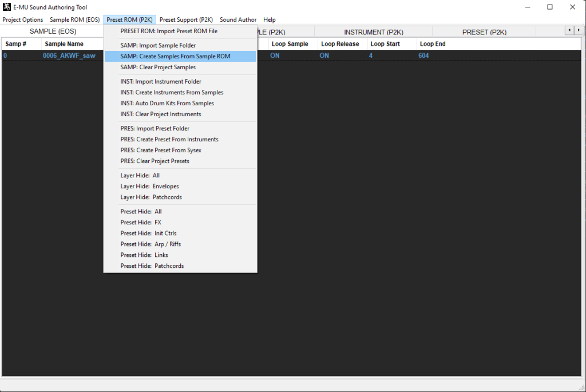Open the Project Options menu

[22, 20]
